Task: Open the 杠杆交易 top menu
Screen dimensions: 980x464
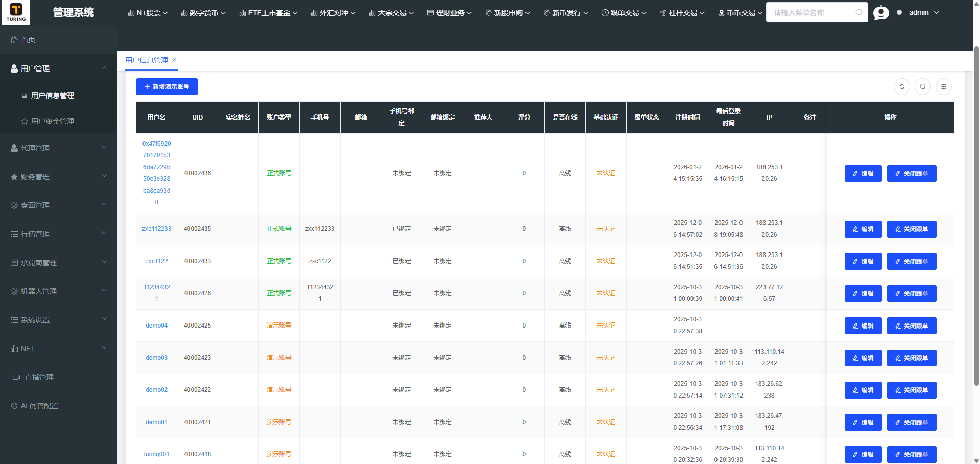Action: [x=682, y=13]
